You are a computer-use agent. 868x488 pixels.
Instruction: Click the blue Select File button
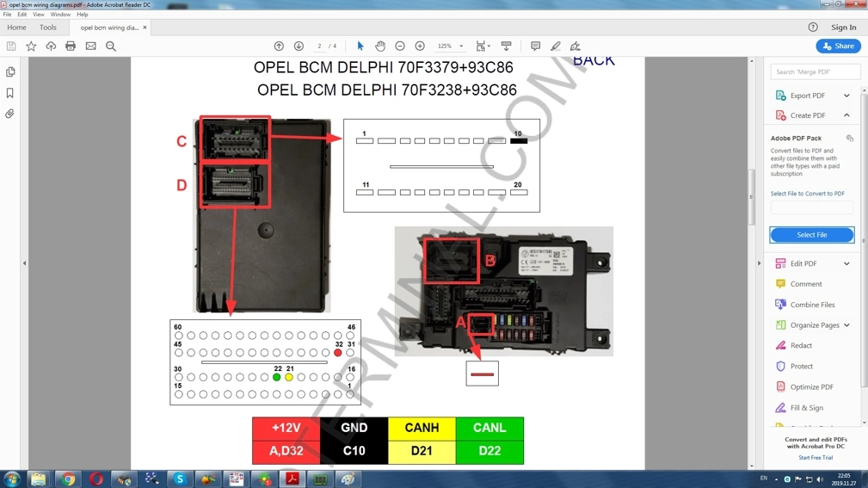[x=812, y=235]
